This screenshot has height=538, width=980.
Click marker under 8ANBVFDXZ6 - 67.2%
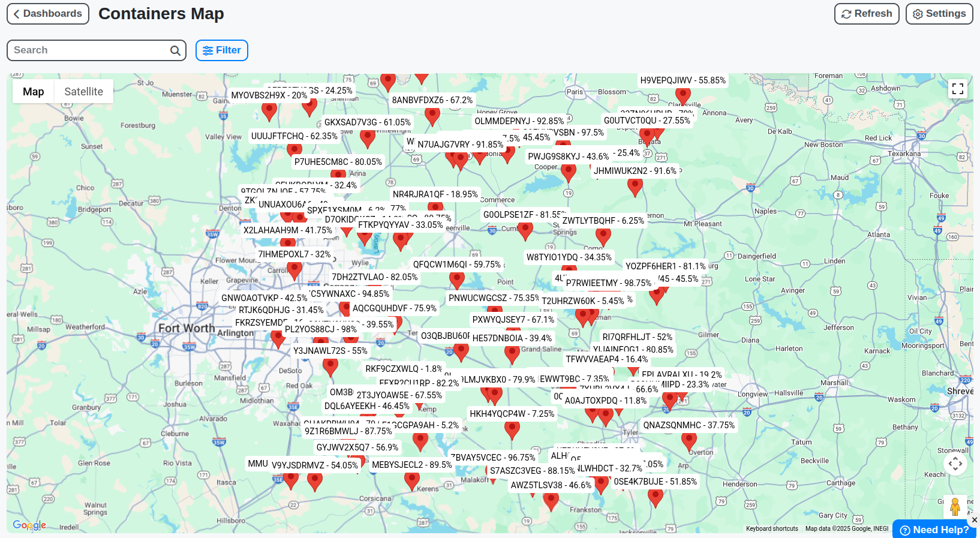pos(432,116)
